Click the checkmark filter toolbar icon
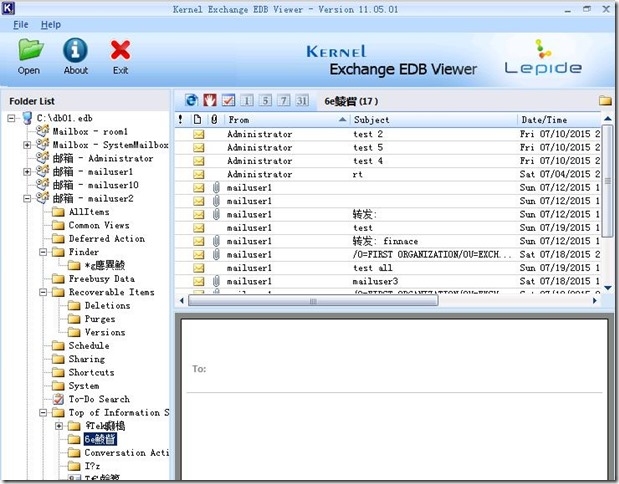 click(228, 100)
